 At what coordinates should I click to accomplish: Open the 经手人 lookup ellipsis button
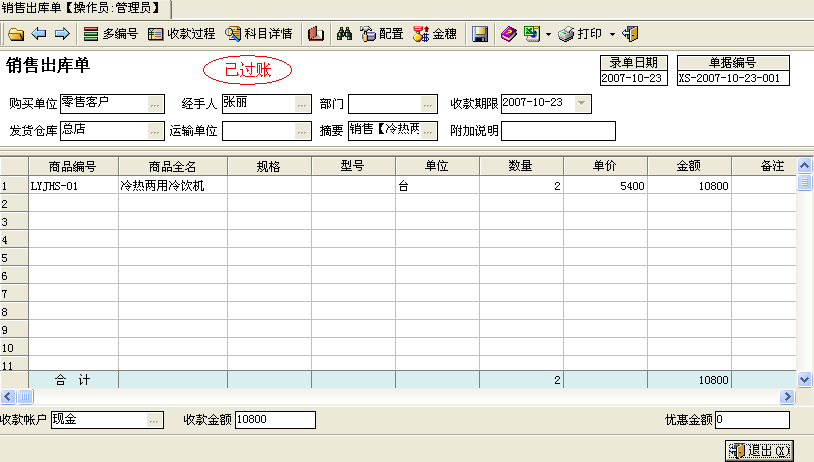[302, 104]
